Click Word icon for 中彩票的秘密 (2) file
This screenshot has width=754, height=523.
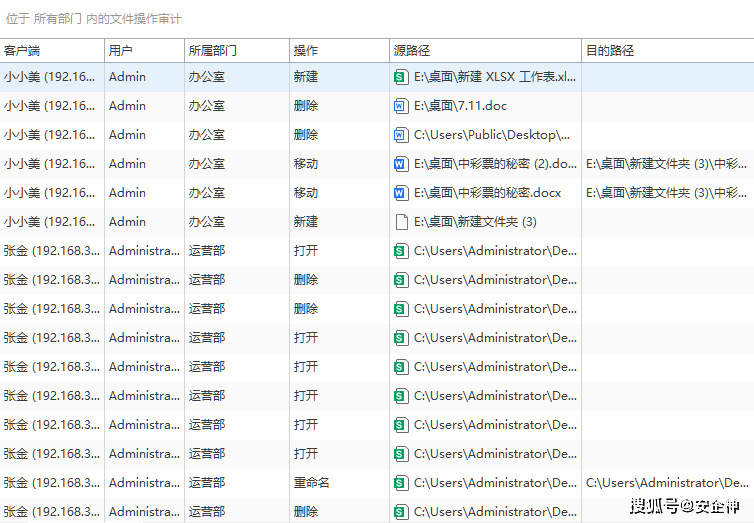(401, 163)
